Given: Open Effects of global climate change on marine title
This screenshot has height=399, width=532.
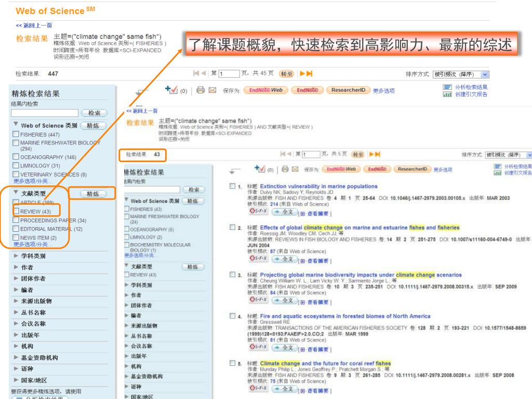Looking at the screenshot, I should click(x=360, y=228).
